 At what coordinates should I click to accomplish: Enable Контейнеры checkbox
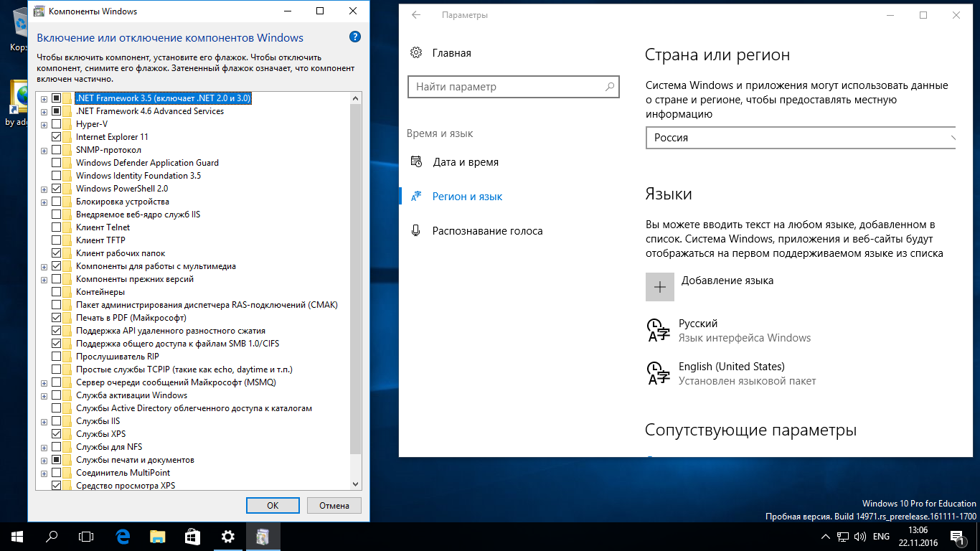57,292
